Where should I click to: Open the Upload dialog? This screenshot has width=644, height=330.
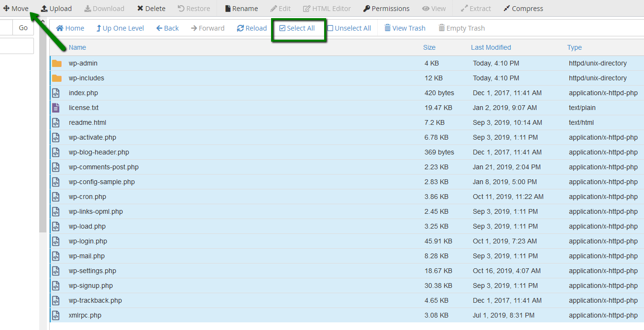[56, 9]
